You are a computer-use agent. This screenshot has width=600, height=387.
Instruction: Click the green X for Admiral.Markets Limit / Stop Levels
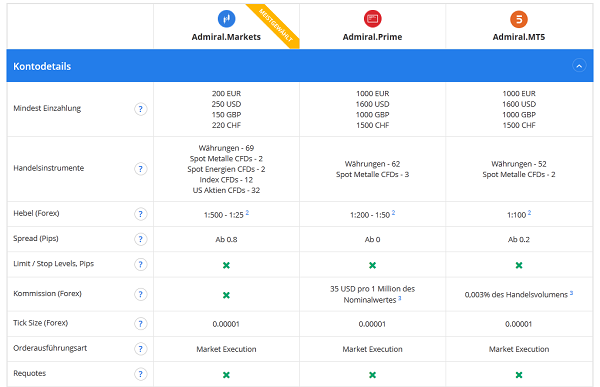pos(226,265)
